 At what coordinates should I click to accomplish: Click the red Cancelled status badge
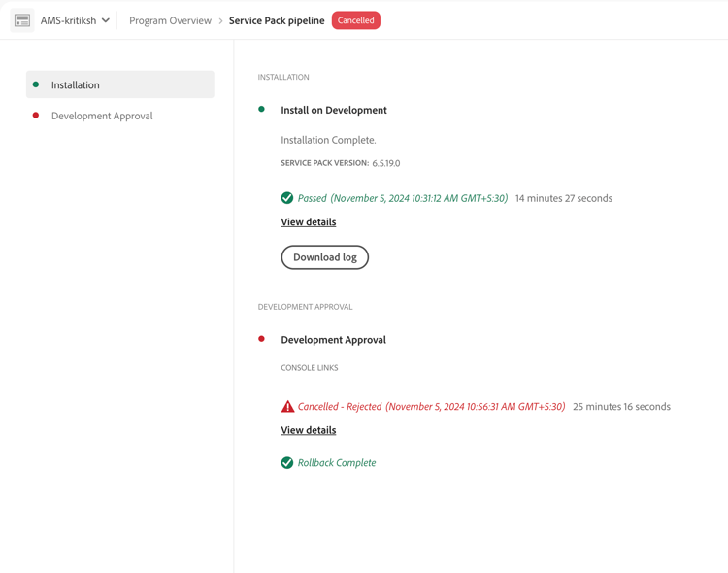355,20
